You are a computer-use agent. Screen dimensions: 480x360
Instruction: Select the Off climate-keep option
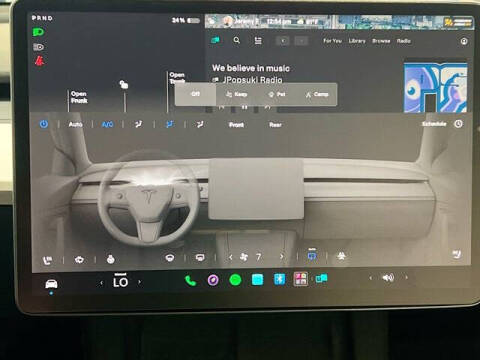pyautogui.click(x=196, y=94)
